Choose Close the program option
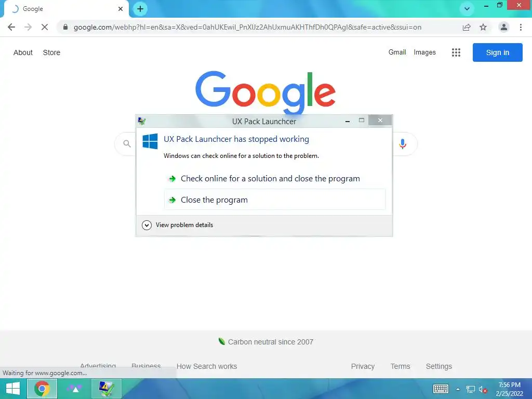The height and width of the screenshot is (399, 532). click(275, 200)
